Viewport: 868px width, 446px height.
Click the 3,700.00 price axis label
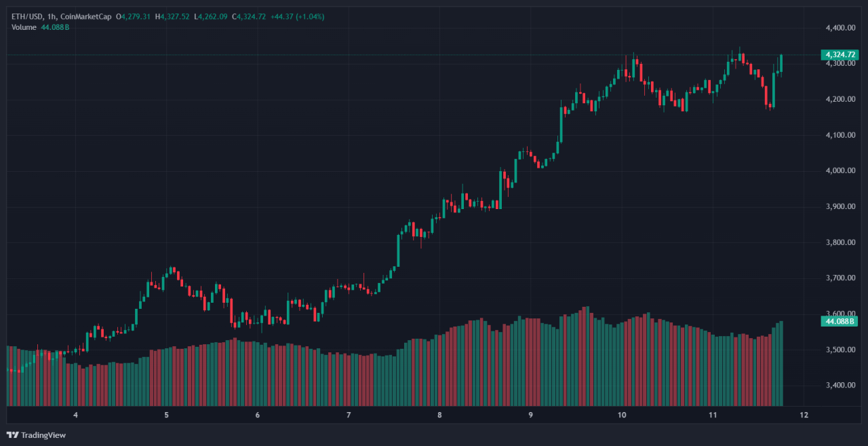(840, 278)
